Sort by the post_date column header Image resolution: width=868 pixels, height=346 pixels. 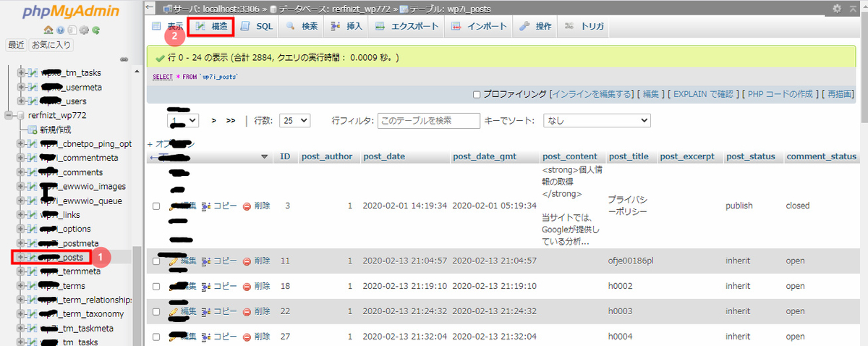click(x=384, y=156)
